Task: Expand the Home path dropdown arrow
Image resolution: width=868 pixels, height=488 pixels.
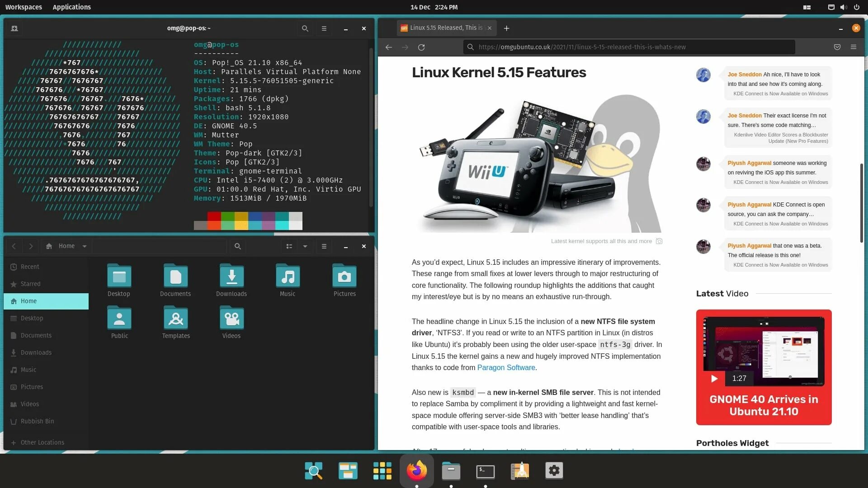Action: (x=85, y=246)
